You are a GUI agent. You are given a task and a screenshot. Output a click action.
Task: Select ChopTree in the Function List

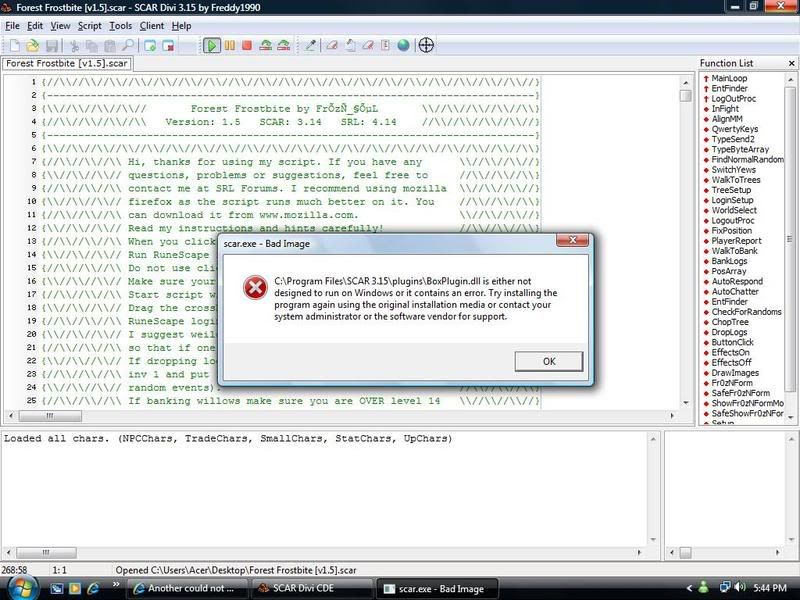click(x=729, y=322)
